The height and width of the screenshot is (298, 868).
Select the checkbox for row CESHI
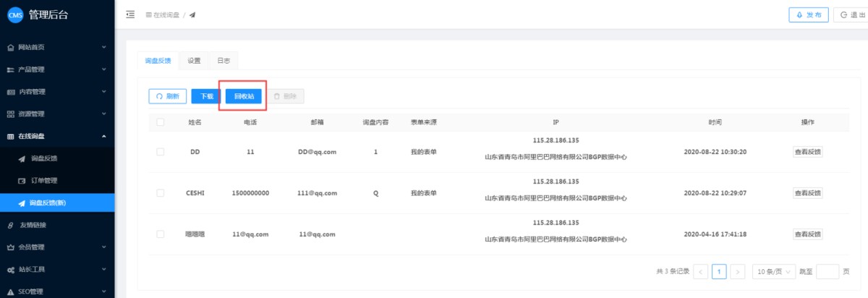160,193
